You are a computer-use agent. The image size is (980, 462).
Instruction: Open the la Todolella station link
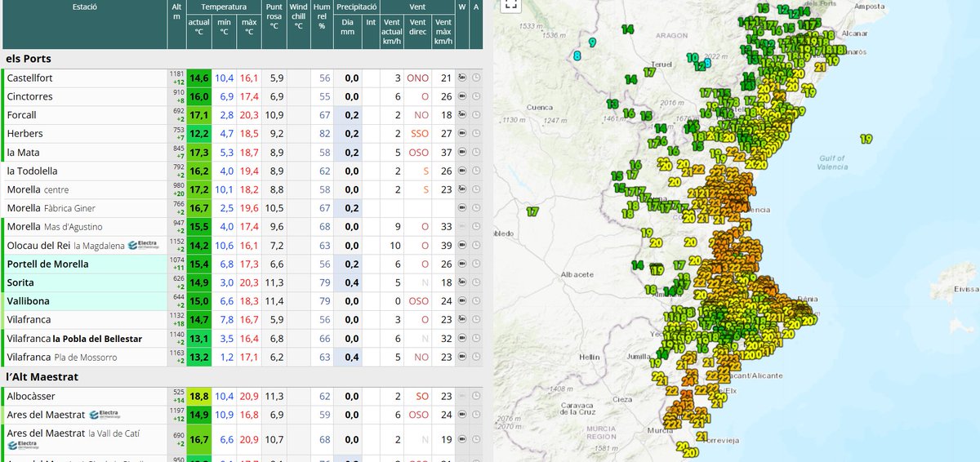pyautogui.click(x=33, y=171)
